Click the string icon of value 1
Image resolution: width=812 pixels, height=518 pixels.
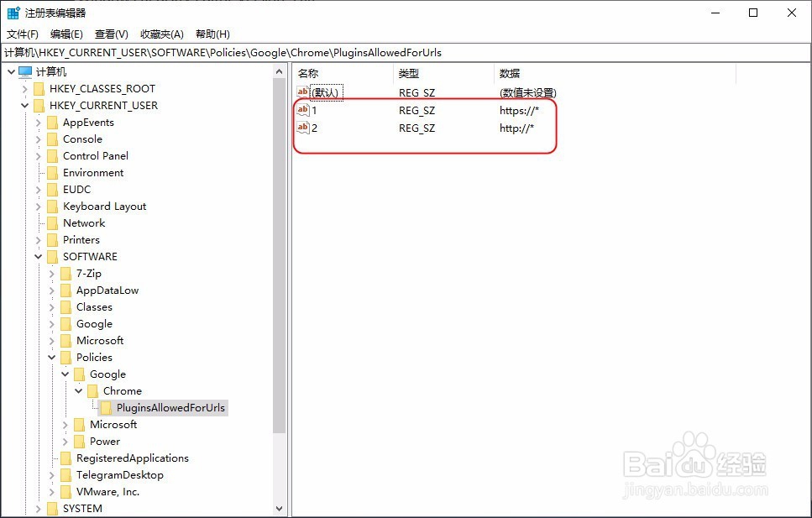coord(303,110)
